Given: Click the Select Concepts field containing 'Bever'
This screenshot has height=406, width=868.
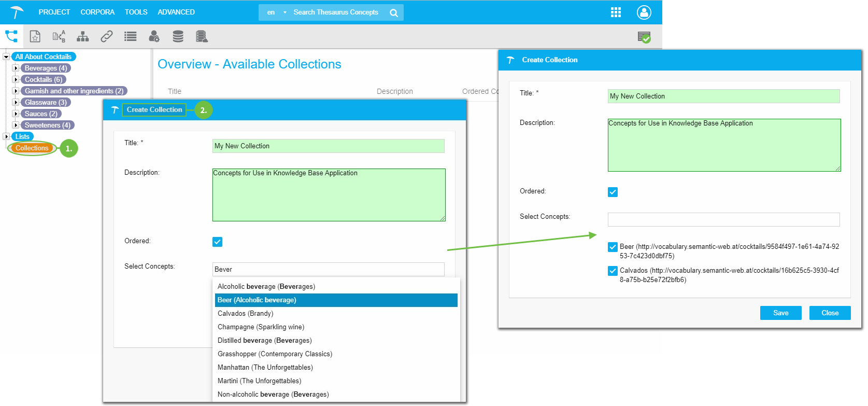Looking at the screenshot, I should point(328,269).
